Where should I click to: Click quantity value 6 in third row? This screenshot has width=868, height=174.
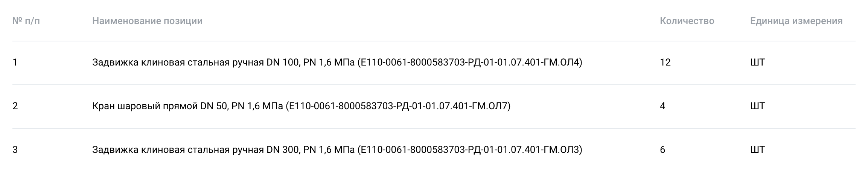point(662,150)
